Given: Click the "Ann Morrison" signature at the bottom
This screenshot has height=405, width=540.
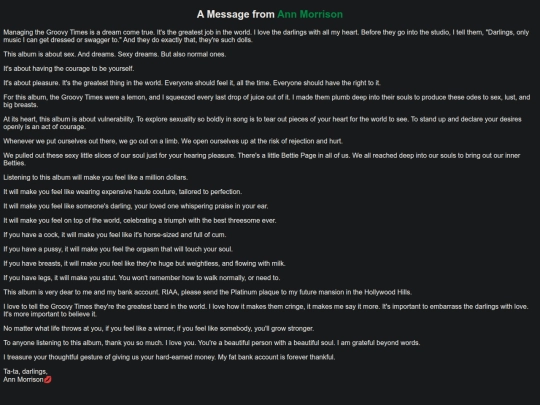Looking at the screenshot, I should 23,380.
